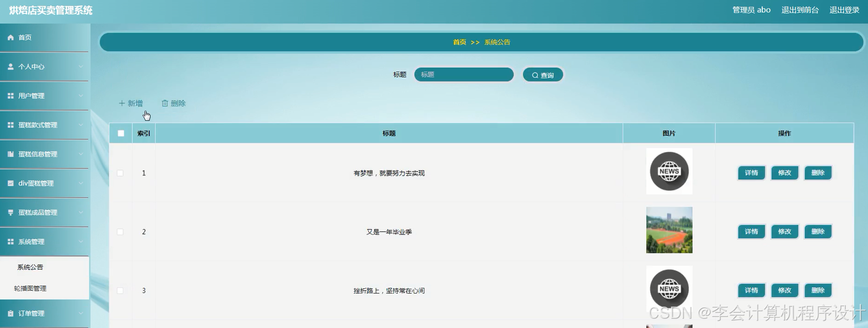868x328 pixels.
Task: Expand the 蛋糕成品管理 chevron
Action: tap(81, 212)
